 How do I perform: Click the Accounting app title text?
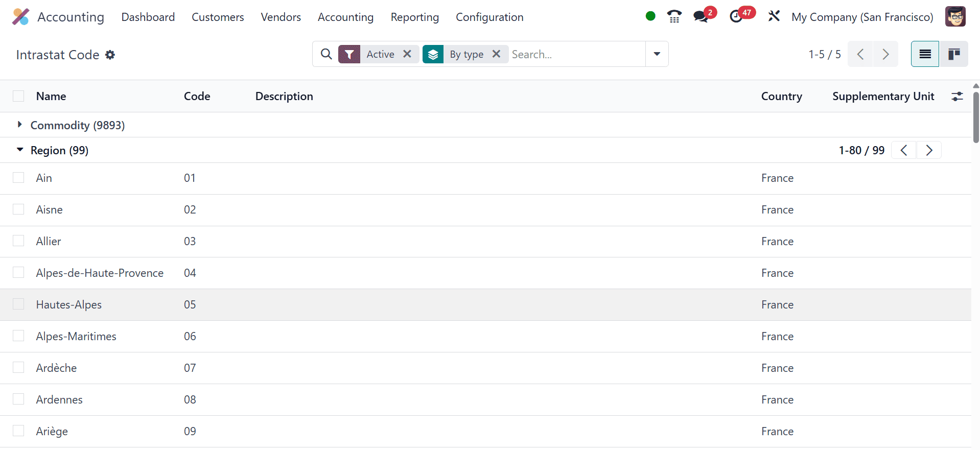coord(71,17)
